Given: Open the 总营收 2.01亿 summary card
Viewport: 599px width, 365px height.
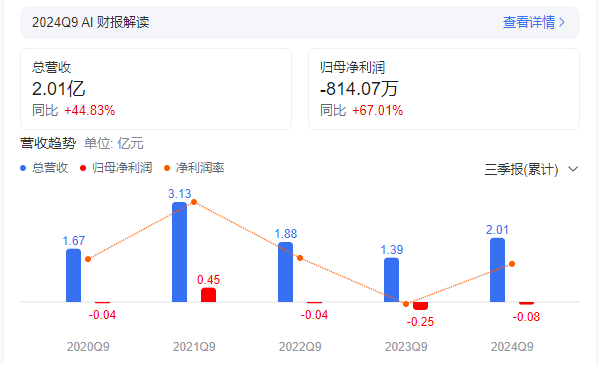Looking at the screenshot, I should pyautogui.click(x=156, y=89).
